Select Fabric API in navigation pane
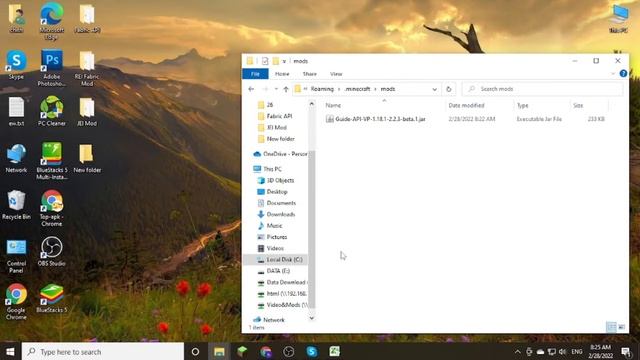The width and height of the screenshot is (640, 360). (279, 116)
